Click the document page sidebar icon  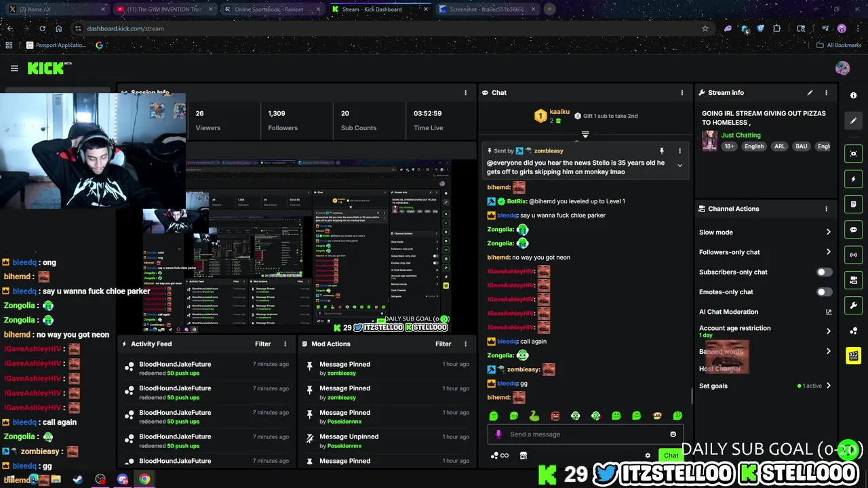pyautogui.click(x=854, y=204)
